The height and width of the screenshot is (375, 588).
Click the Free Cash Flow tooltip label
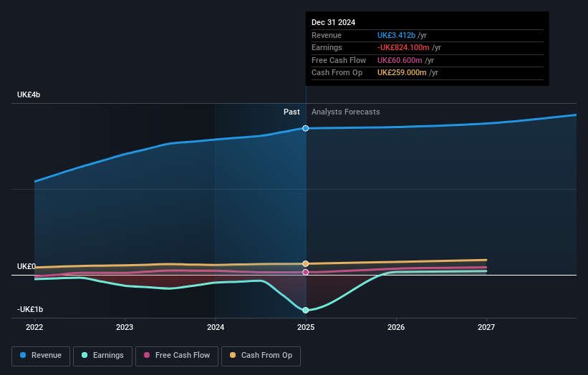point(339,60)
